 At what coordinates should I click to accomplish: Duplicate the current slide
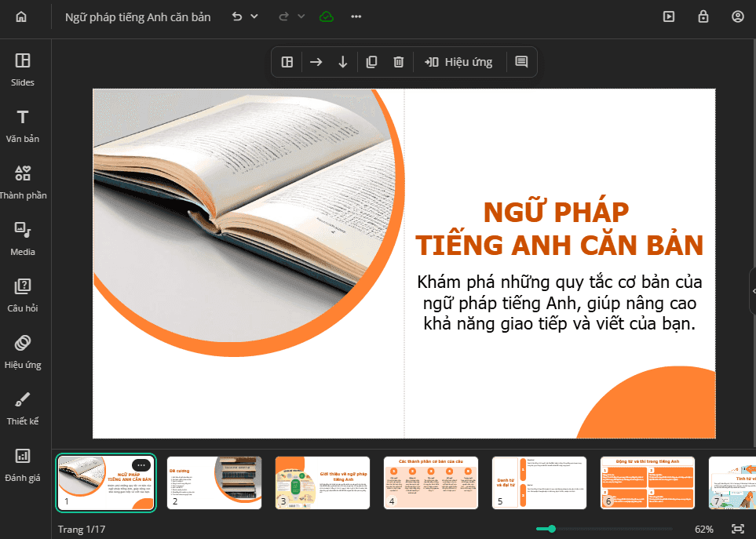pyautogui.click(x=371, y=62)
